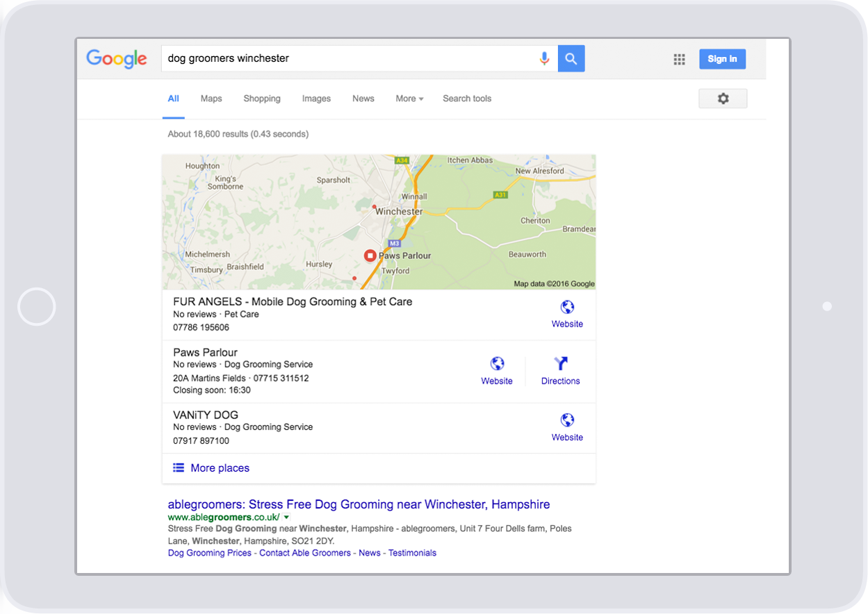Click in the search box text

click(229, 58)
